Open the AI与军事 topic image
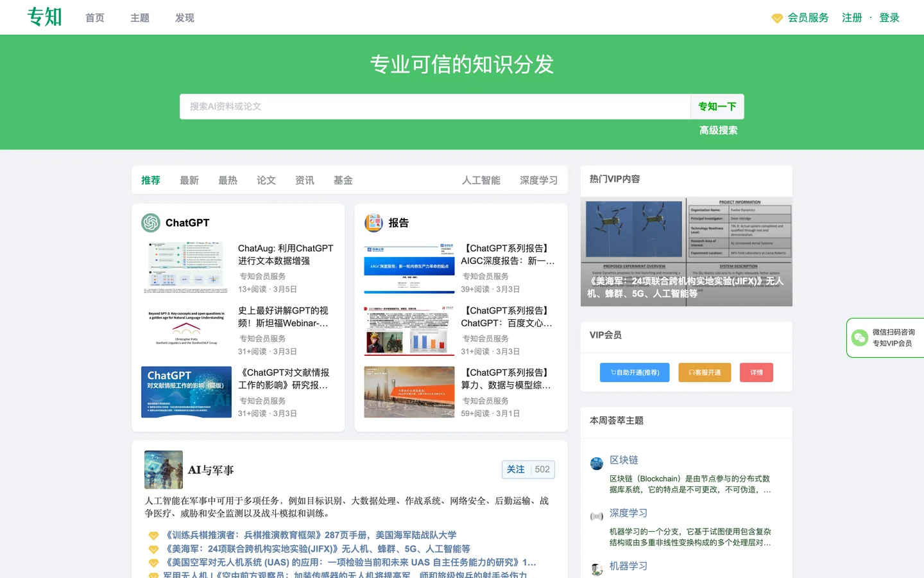 click(x=164, y=469)
